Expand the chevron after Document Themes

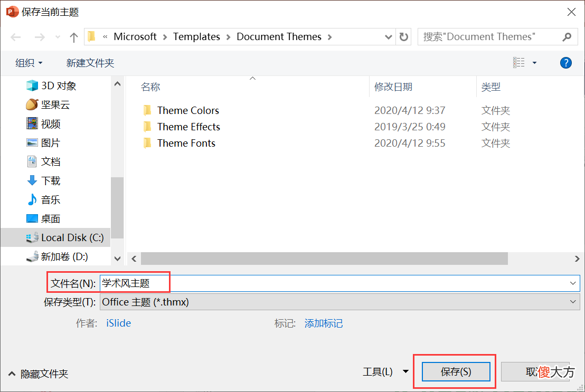click(330, 37)
